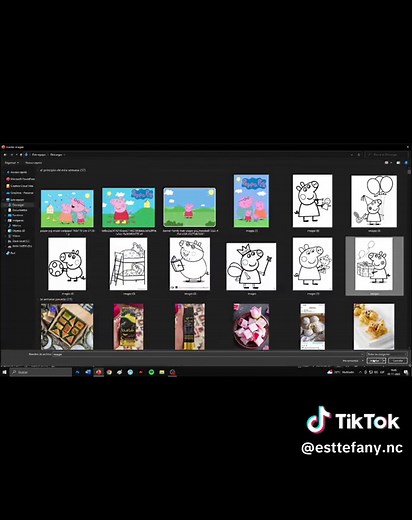Click the Descargas breadcrumb in the address path

[x=56, y=155]
